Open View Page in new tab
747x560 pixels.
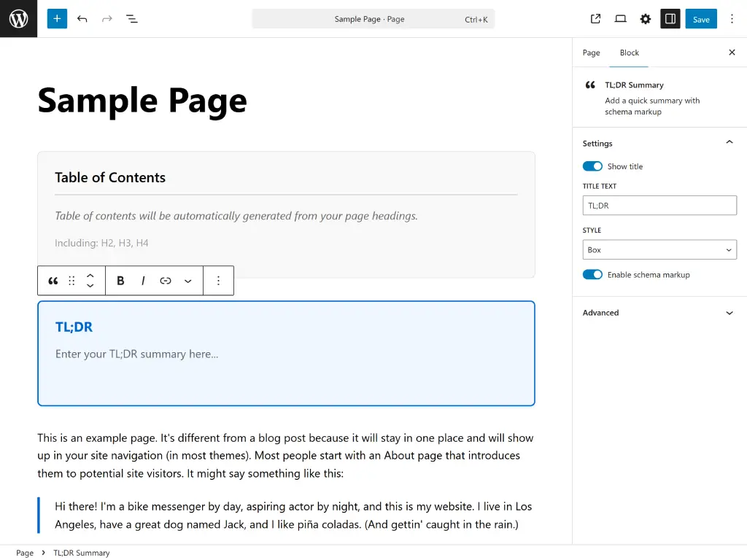[x=595, y=19]
